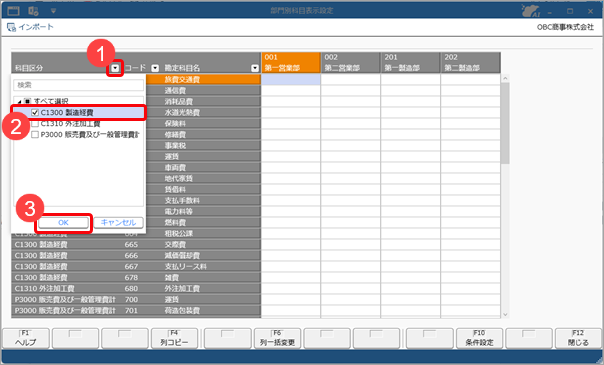Toggle the すべて選択 checkbox
604x365 pixels.
pyautogui.click(x=27, y=102)
